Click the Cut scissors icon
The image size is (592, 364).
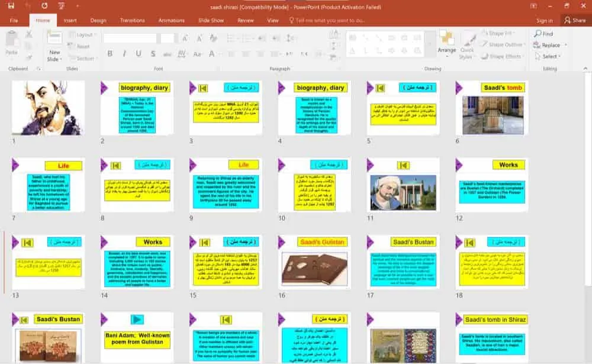tap(28, 34)
